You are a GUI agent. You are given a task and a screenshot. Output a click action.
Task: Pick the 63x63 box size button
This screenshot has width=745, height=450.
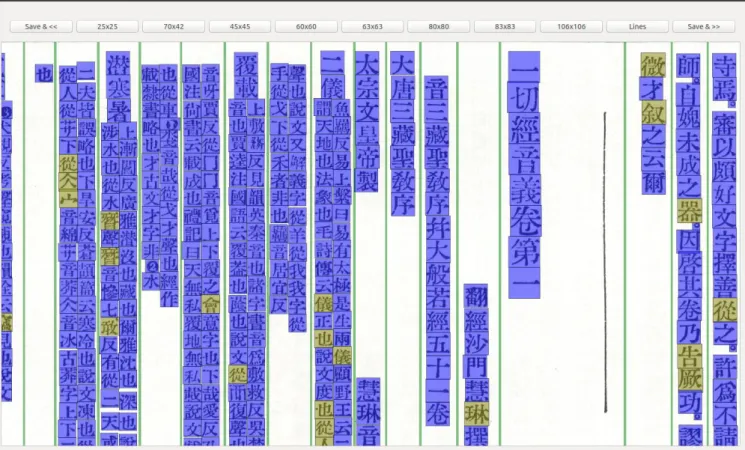[372, 27]
